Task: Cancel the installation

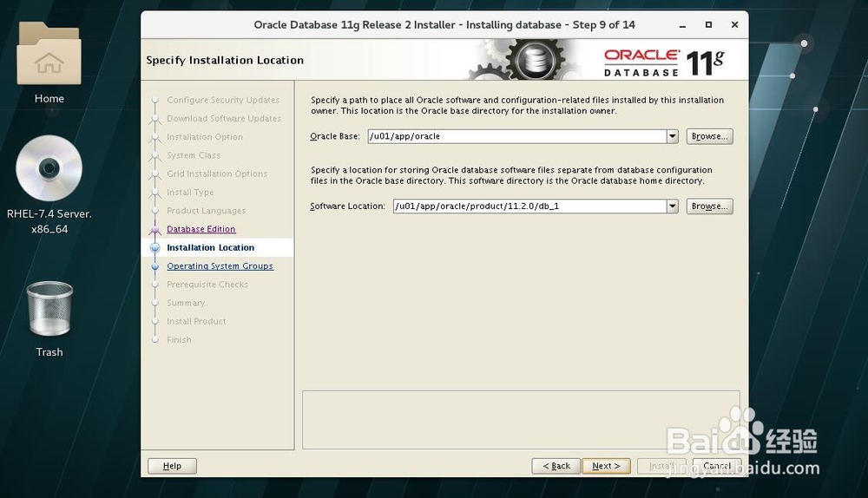Action: point(717,466)
